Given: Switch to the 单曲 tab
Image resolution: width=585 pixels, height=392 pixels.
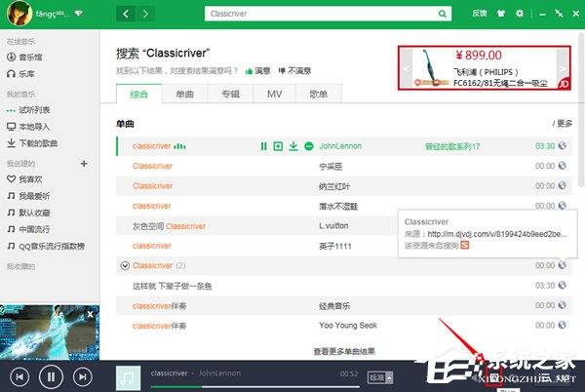Looking at the screenshot, I should [x=184, y=94].
